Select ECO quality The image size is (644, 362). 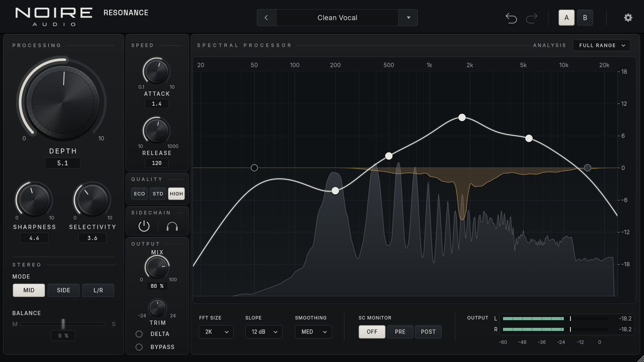(139, 194)
